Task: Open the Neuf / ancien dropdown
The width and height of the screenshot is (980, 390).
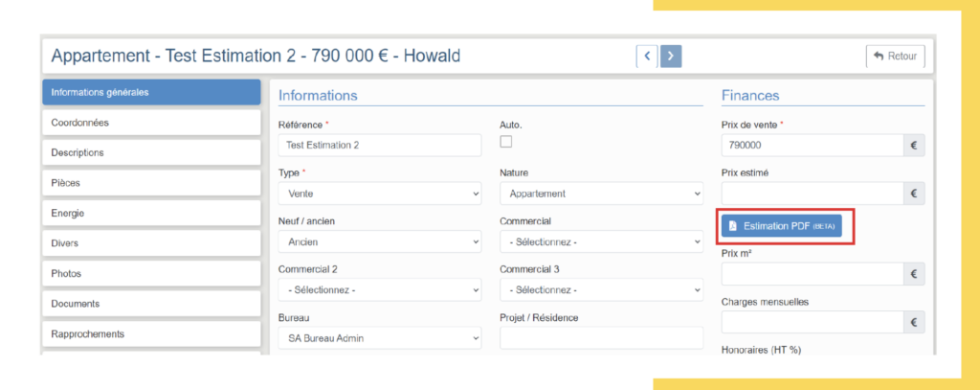Action: (379, 242)
